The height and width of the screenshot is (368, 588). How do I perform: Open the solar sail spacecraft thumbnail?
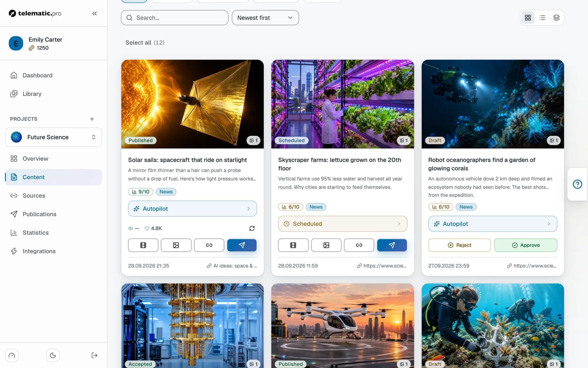[x=192, y=104]
